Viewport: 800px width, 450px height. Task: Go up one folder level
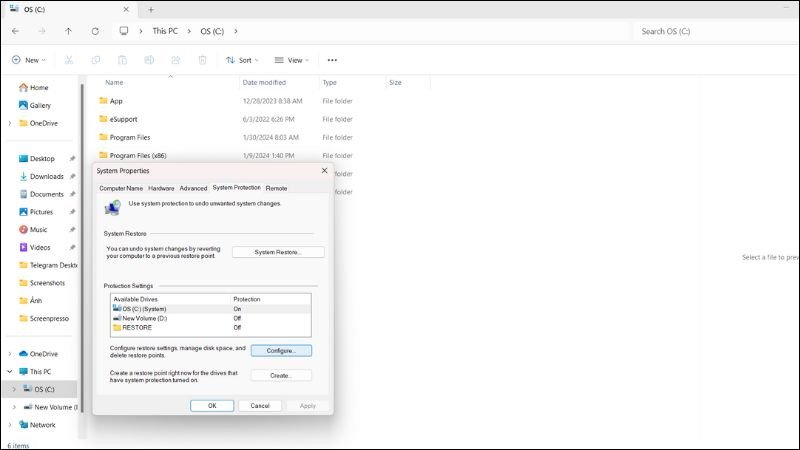68,31
